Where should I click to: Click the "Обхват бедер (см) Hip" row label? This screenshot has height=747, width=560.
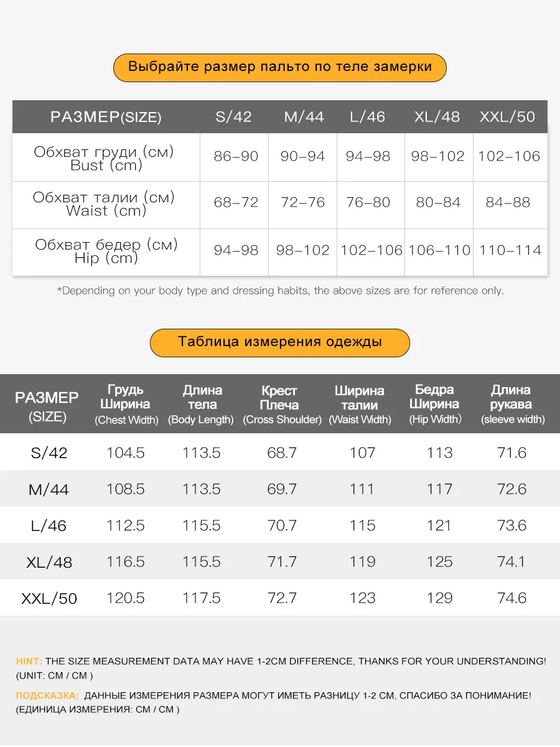pyautogui.click(x=106, y=251)
